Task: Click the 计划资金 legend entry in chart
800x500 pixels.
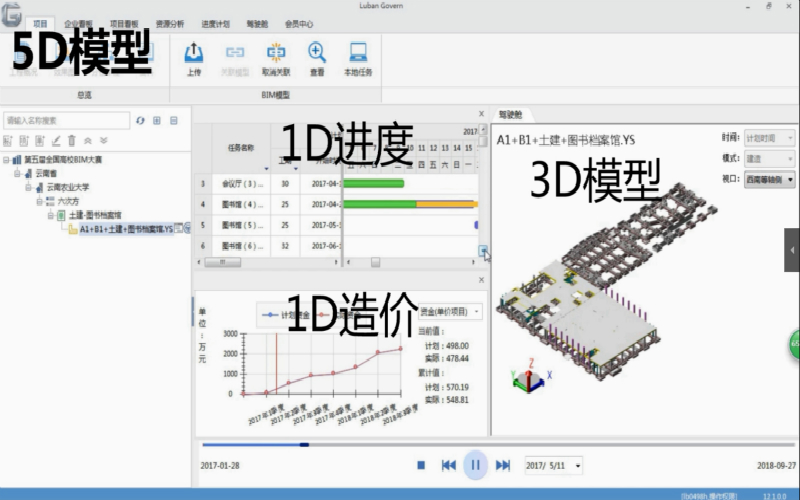Action: 286,315
